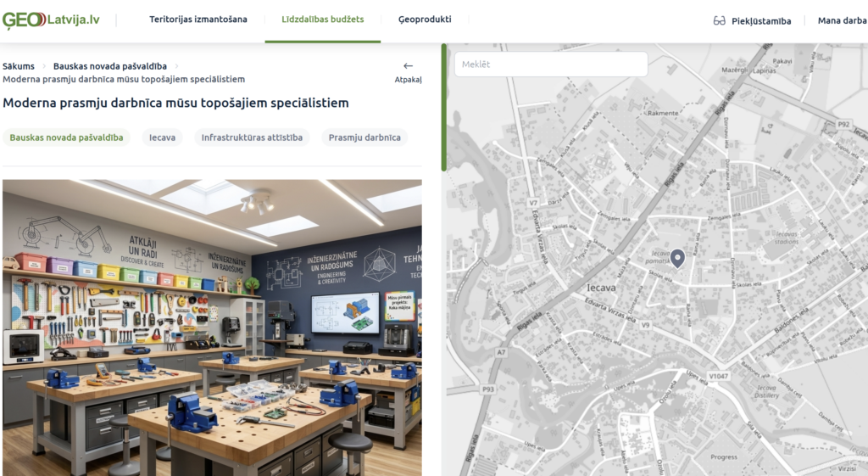Choose the Infrastruktūras attīstība tag
The width and height of the screenshot is (868, 476).
coord(252,137)
